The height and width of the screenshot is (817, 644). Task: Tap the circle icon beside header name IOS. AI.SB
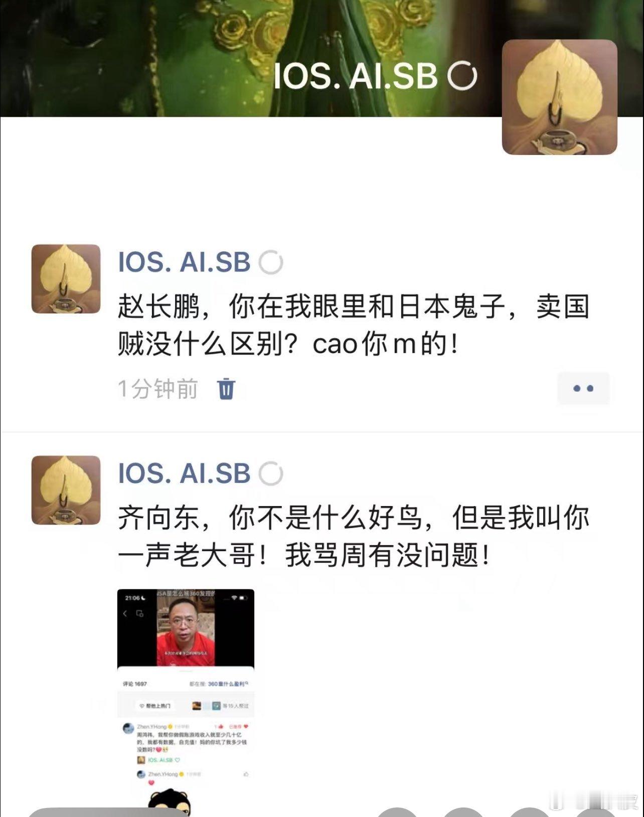point(462,76)
